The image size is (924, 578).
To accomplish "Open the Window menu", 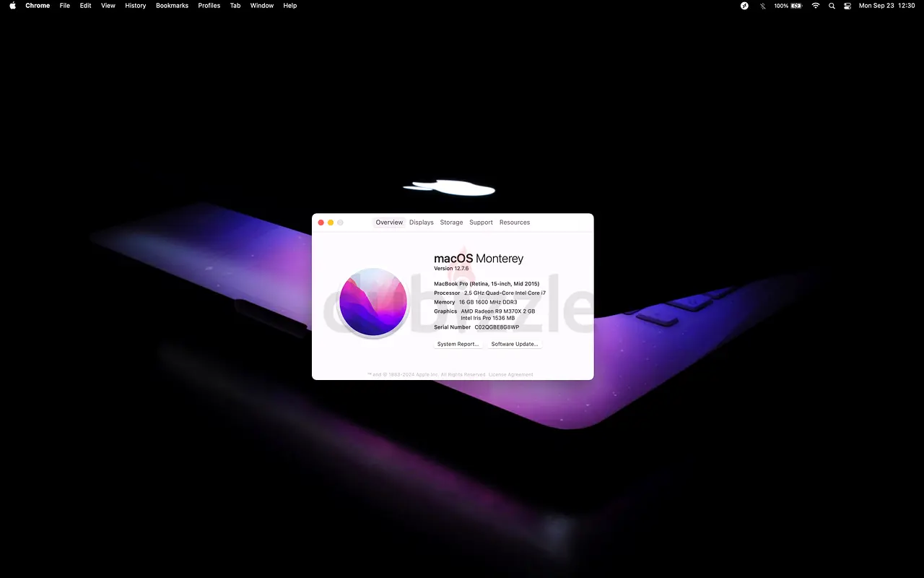I will tap(262, 6).
